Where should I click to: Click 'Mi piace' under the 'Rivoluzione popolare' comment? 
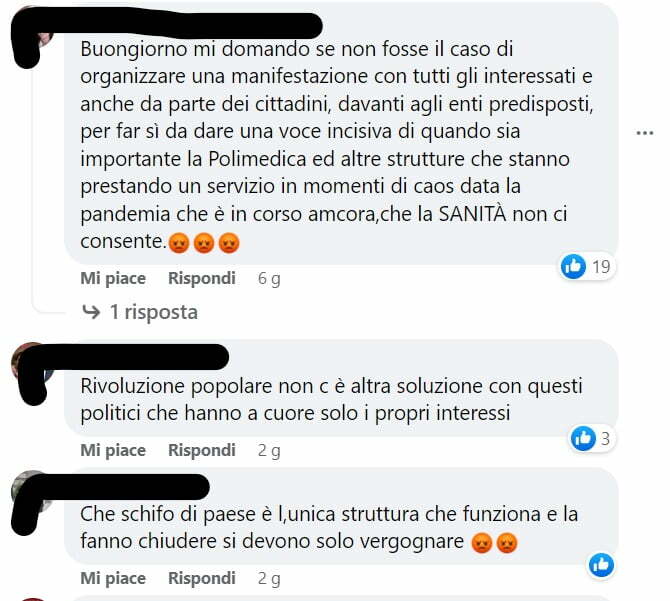tap(113, 450)
